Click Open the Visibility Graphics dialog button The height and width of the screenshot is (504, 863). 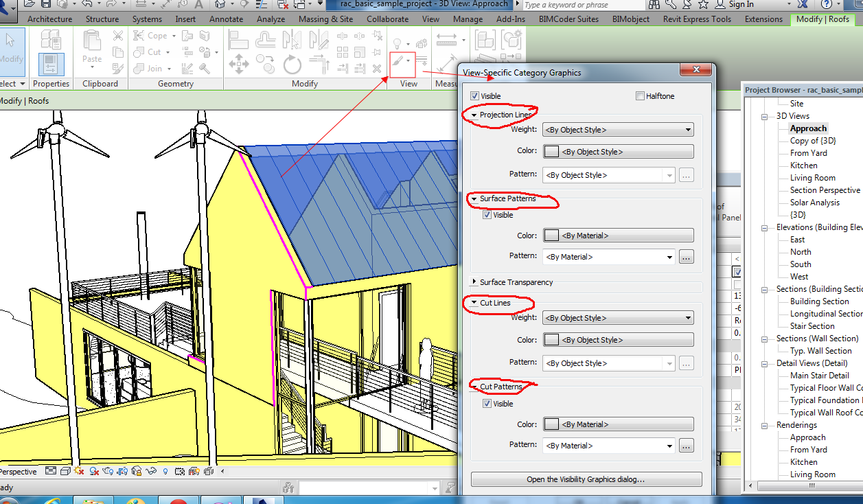click(586, 479)
